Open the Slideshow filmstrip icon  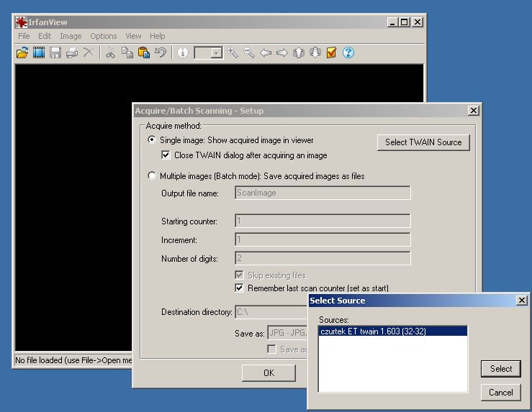pos(39,53)
